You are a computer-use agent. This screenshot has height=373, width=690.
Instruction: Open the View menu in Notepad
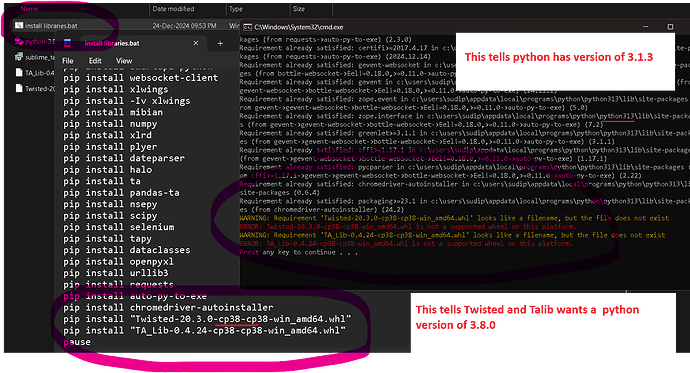(124, 61)
